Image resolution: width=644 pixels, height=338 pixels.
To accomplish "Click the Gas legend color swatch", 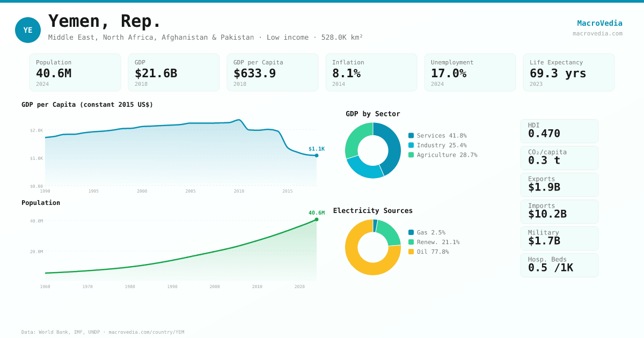I will (x=411, y=232).
